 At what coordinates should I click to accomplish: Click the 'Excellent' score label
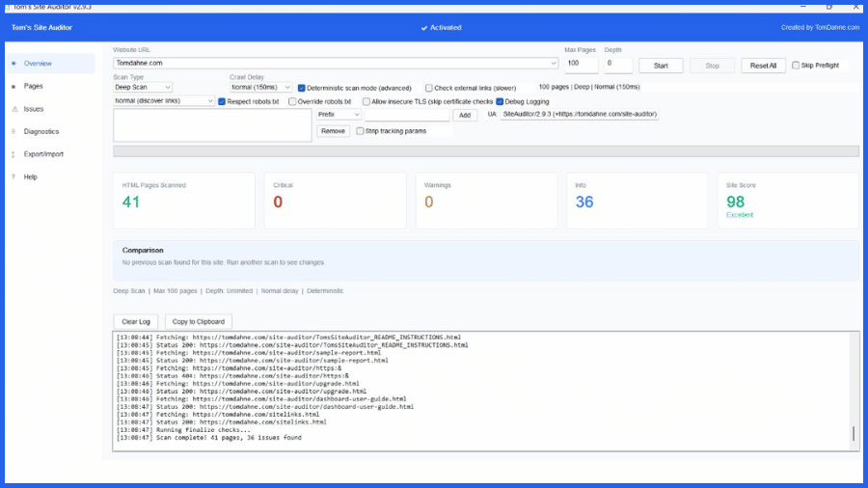click(x=740, y=215)
